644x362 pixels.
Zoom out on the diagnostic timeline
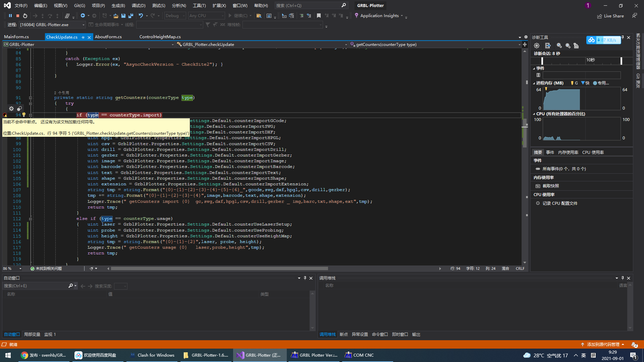pyautogui.click(x=568, y=46)
